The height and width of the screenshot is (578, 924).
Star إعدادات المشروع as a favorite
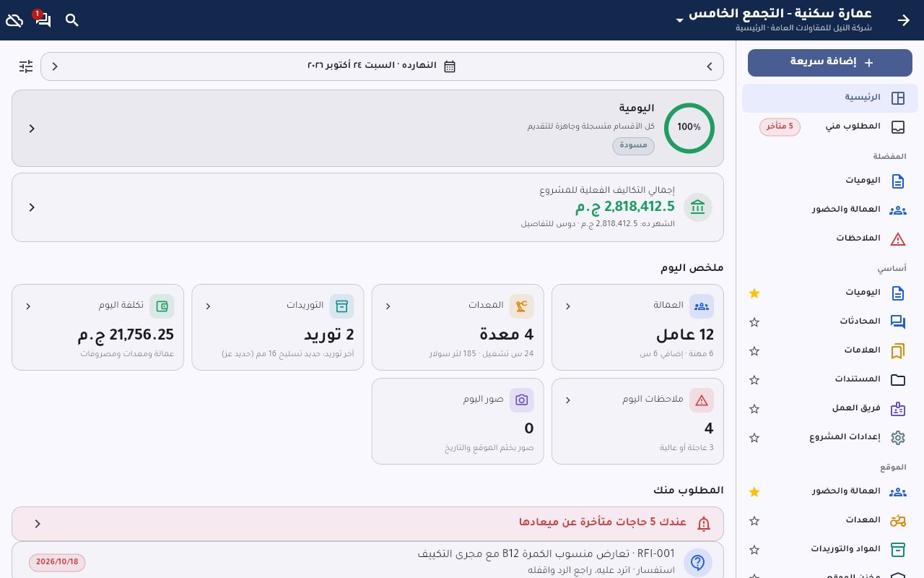[x=754, y=438]
